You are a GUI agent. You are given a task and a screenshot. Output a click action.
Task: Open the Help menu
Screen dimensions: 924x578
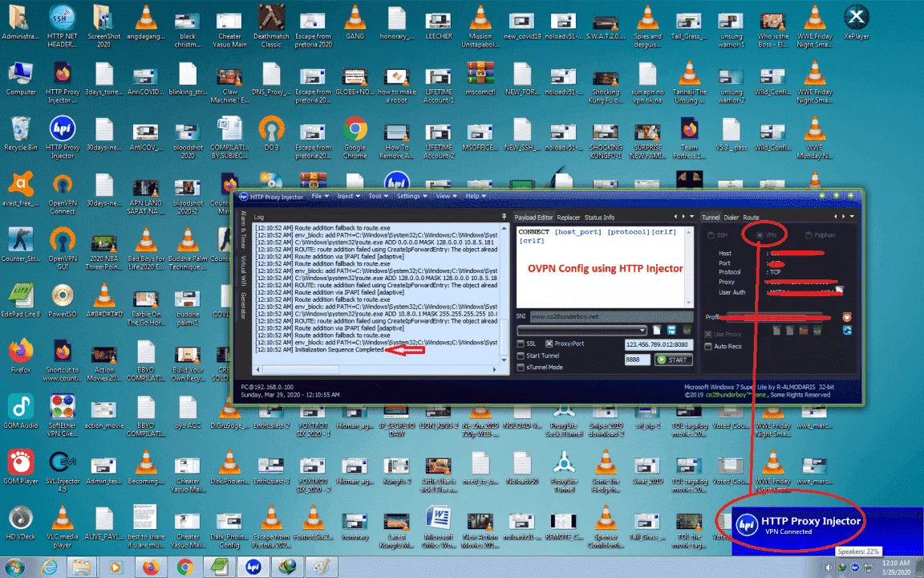[x=476, y=197]
